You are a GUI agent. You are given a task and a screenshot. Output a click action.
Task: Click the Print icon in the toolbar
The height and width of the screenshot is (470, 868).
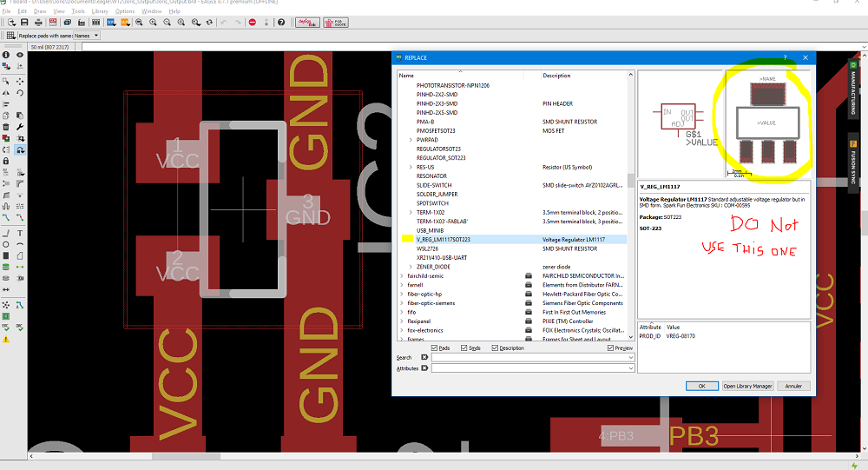38,23
